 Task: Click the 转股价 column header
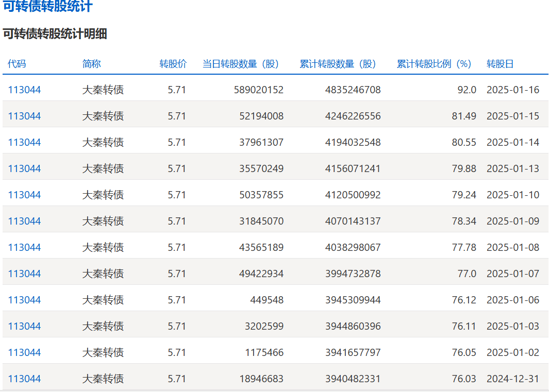click(x=173, y=64)
